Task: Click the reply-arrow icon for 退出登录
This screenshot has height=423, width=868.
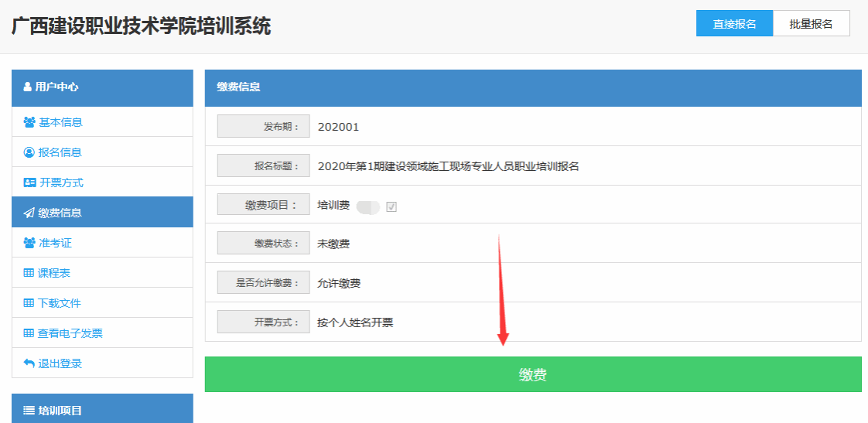Action: coord(29,363)
